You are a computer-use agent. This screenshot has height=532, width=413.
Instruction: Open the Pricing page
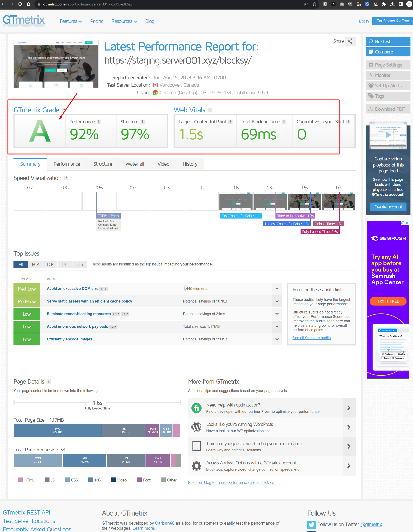click(x=97, y=21)
